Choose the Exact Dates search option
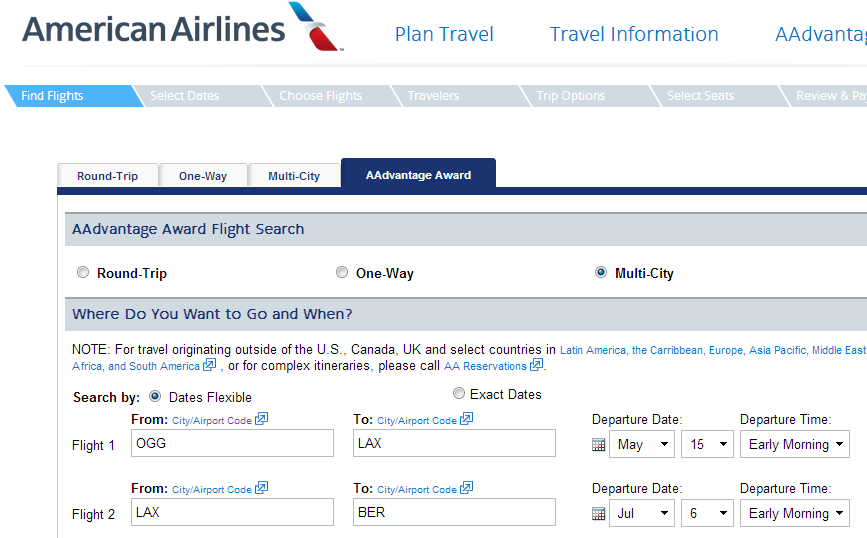The image size is (867, 538). (x=458, y=393)
